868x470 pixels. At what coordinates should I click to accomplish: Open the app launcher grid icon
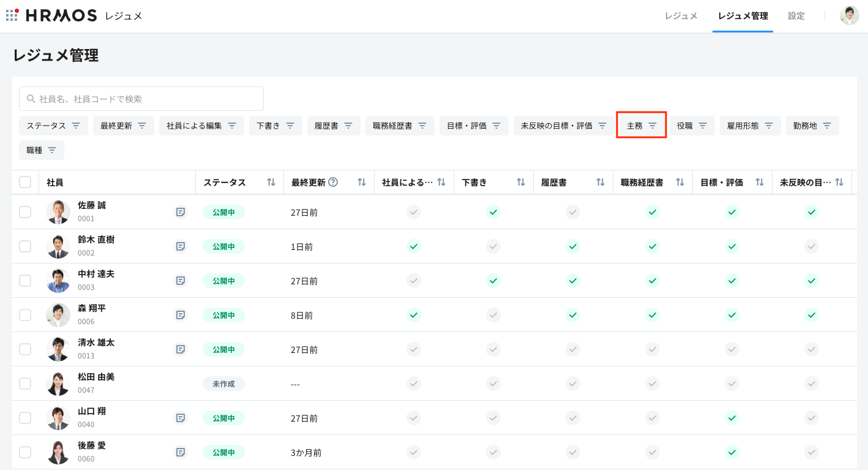click(x=12, y=15)
